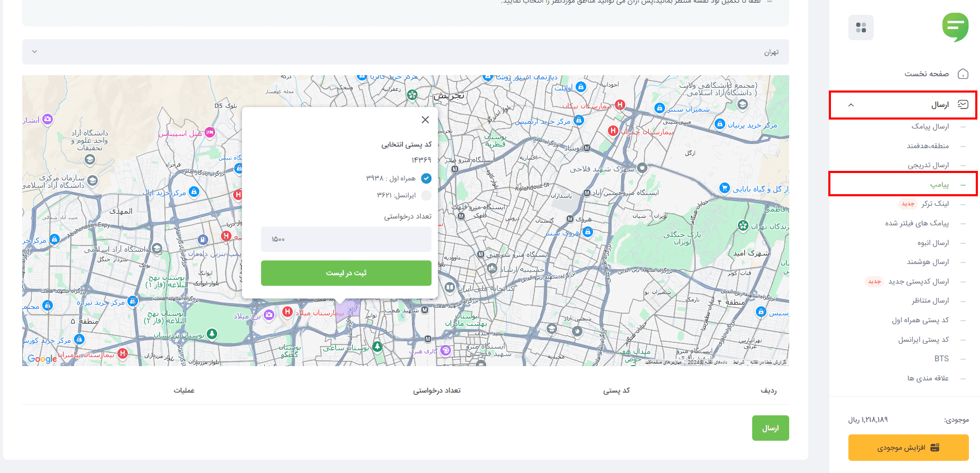Screen dimensions: 980x473
Task: Open the تهران city dropdown
Action: tap(405, 52)
